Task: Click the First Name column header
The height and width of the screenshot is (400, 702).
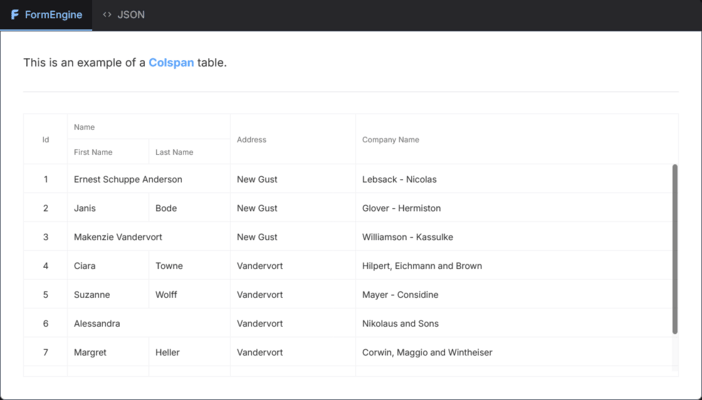Action: point(108,152)
